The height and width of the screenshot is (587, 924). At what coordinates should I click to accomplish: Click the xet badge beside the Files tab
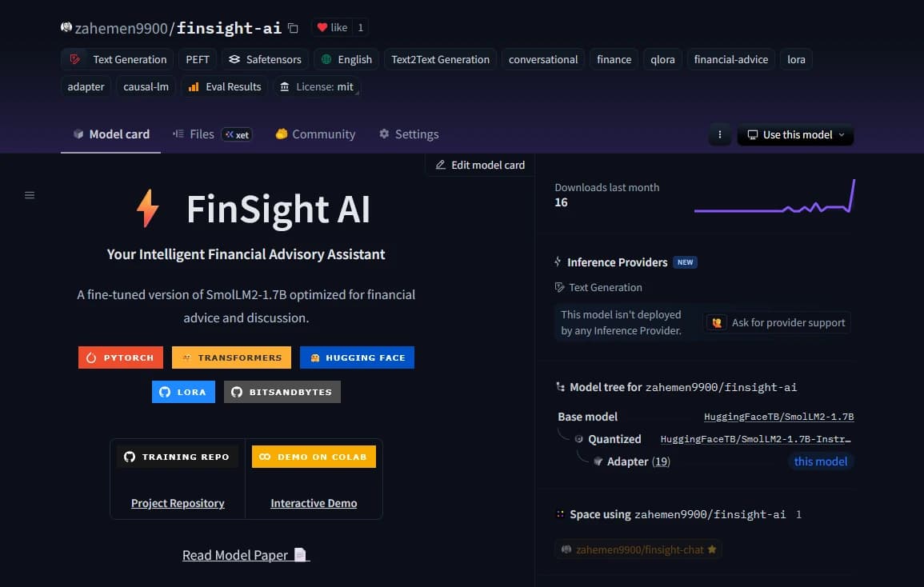[238, 134]
